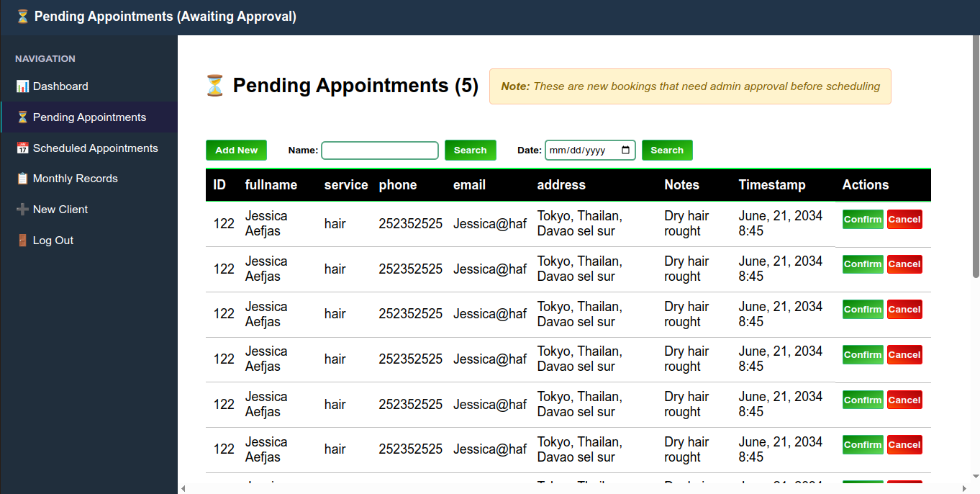Click the Dashboard chart icon in sidebar
Screen dimensions: 980x494
pos(22,86)
